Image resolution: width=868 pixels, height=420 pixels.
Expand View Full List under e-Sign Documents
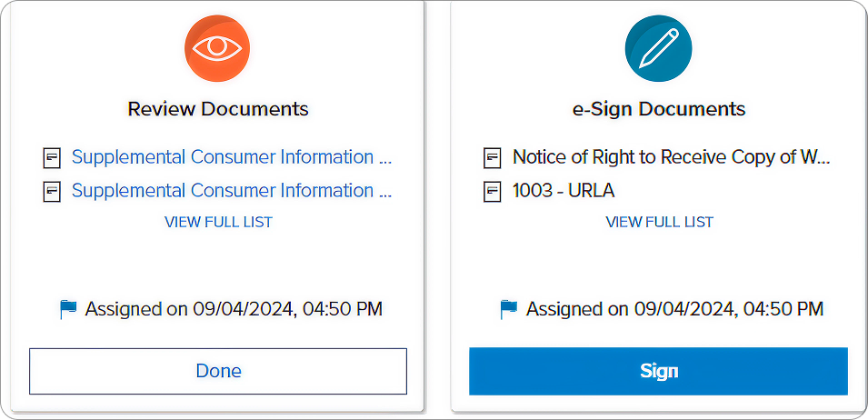pyautogui.click(x=659, y=222)
